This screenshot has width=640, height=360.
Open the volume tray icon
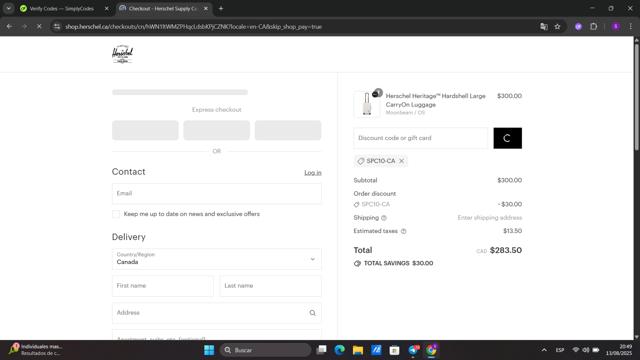(586, 350)
